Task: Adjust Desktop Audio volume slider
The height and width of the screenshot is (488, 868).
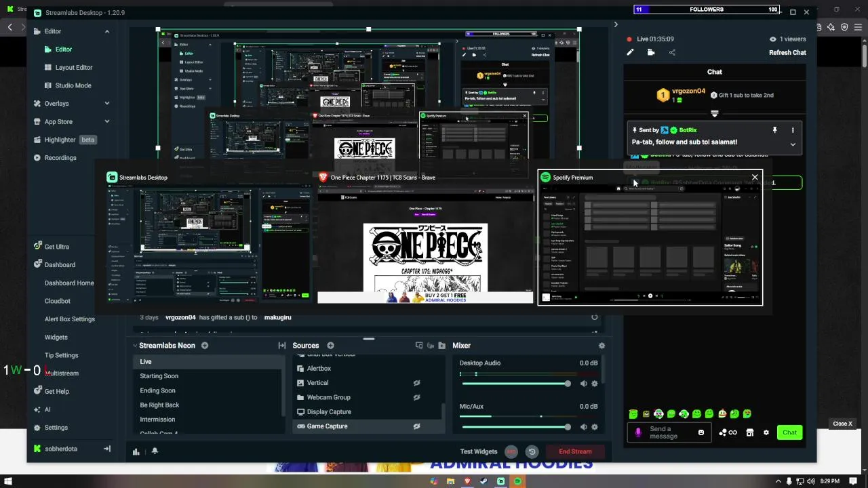Action: pos(515,384)
